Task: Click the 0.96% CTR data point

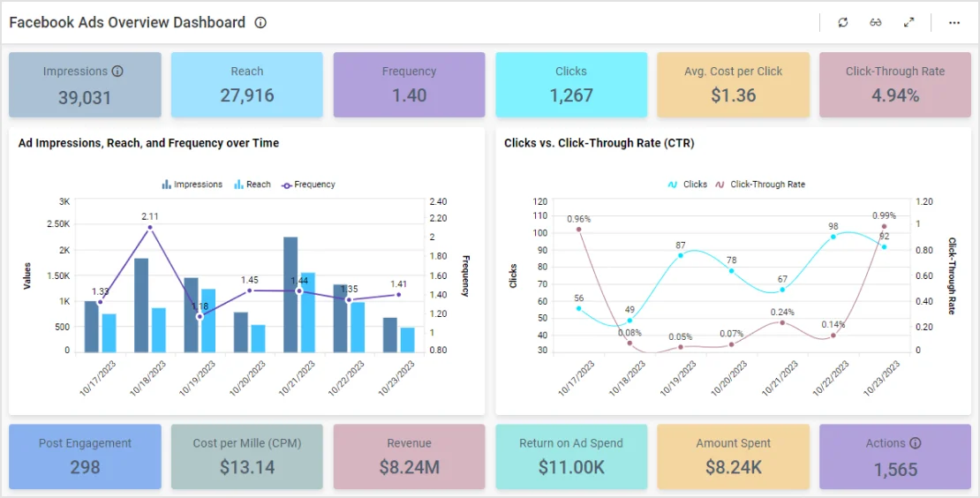Action: pyautogui.click(x=579, y=230)
